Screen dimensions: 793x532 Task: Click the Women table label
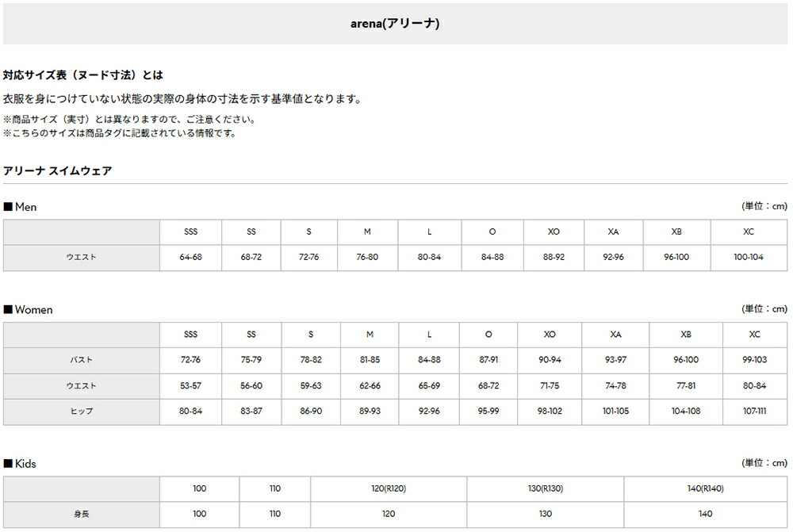point(29,309)
